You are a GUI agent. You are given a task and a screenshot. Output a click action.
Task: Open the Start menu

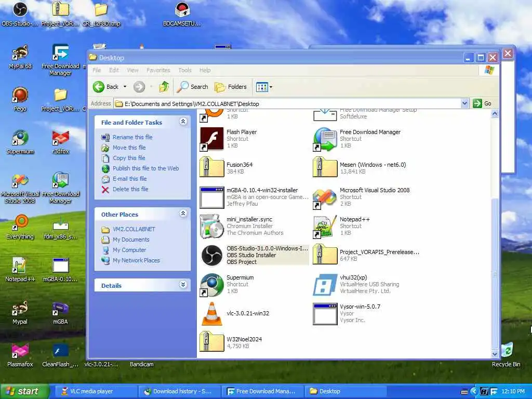coord(24,391)
